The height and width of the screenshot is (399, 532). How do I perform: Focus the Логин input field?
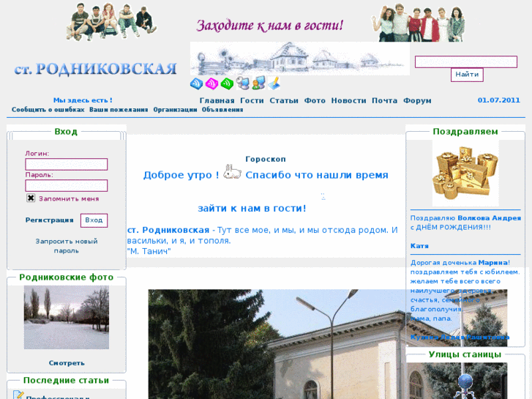(67, 164)
